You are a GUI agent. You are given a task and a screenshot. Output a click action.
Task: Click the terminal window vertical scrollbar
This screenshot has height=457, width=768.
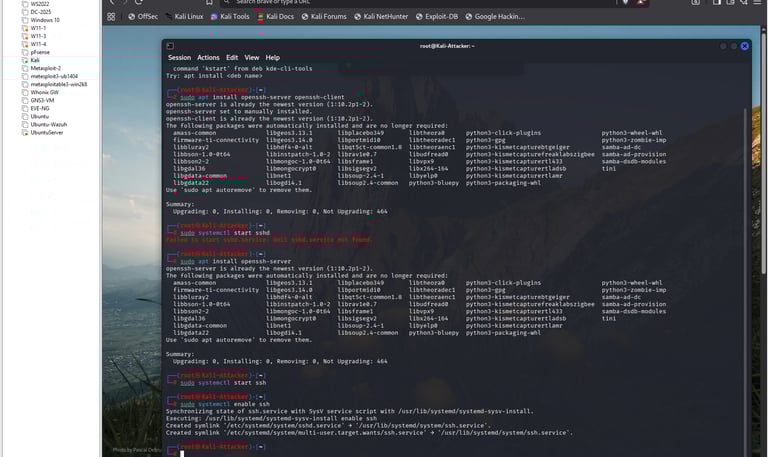[746, 279]
